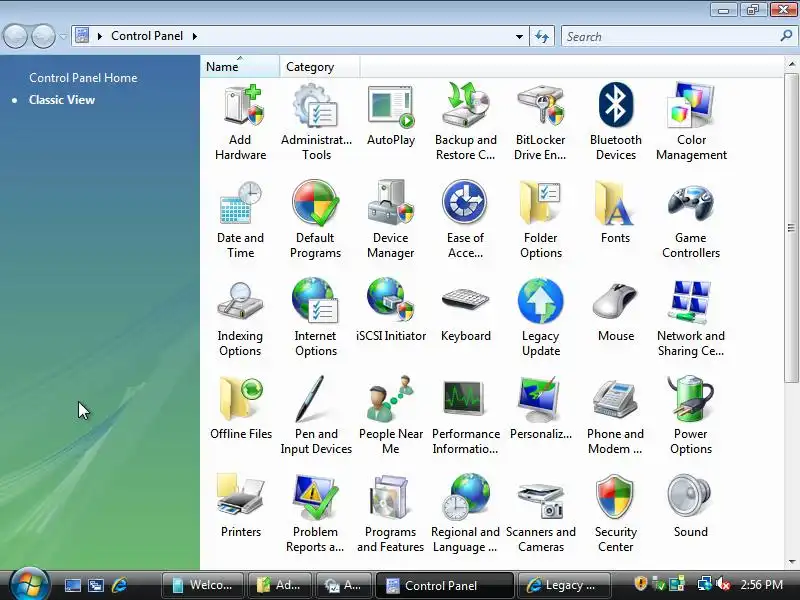Open the Fonts folder

click(615, 213)
